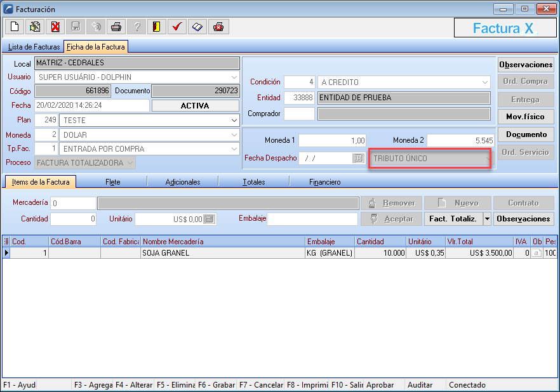Viewport: 560px width, 392px height.
Task: Click the printer toolbar icon
Action: click(116, 27)
